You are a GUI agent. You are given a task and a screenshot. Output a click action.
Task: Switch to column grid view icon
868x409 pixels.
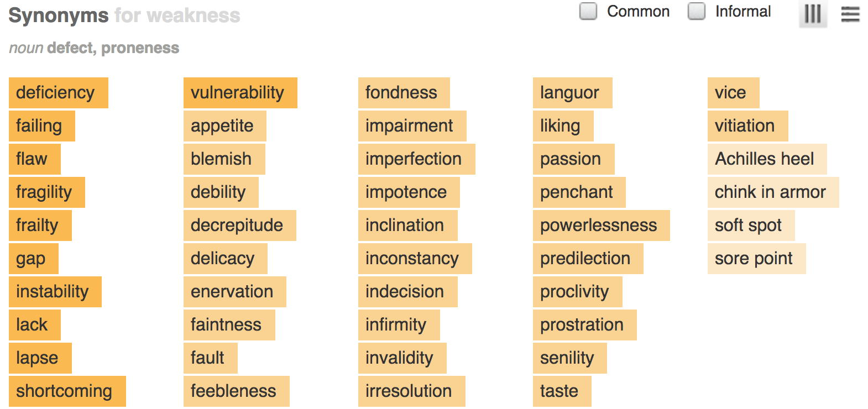pyautogui.click(x=812, y=14)
